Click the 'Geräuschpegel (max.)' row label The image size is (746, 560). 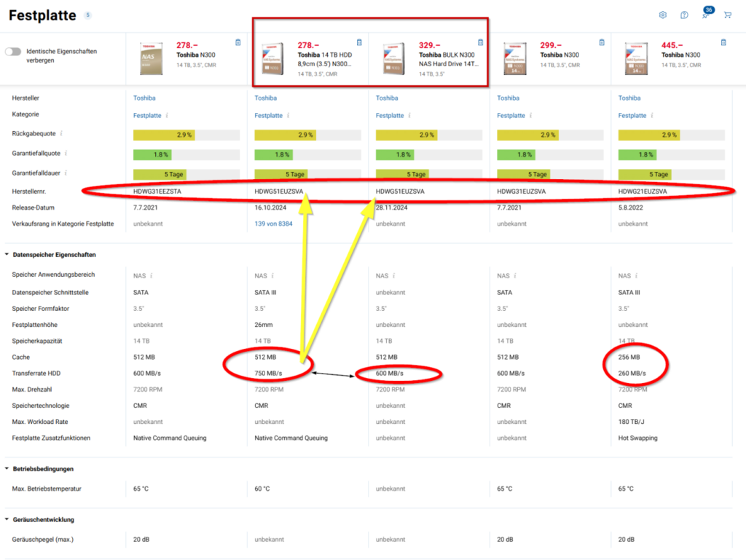coord(43,540)
